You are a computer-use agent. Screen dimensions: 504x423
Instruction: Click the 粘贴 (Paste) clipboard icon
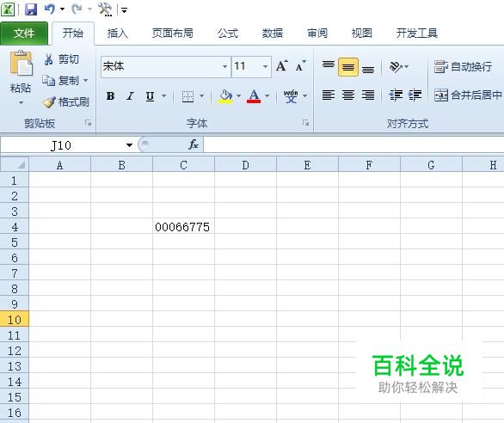(x=21, y=64)
